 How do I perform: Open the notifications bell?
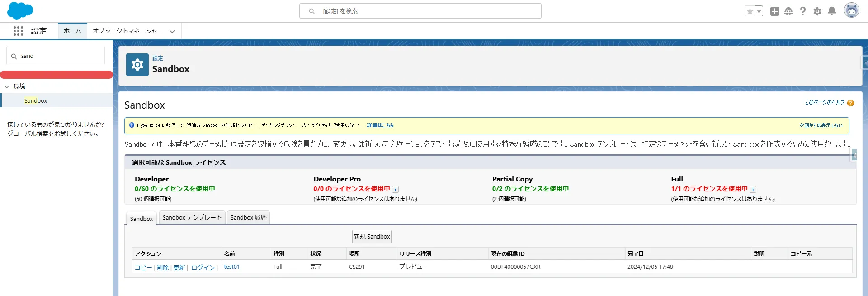pyautogui.click(x=832, y=11)
